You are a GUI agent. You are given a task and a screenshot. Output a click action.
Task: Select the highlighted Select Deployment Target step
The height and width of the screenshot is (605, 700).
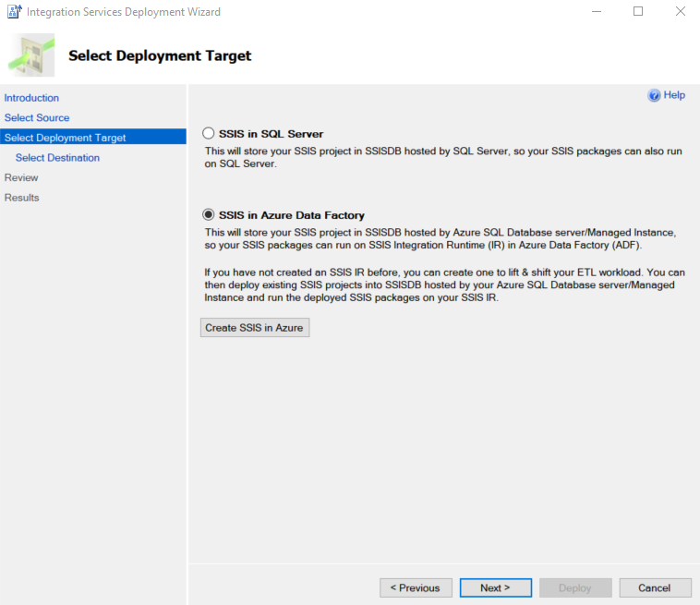(x=66, y=138)
